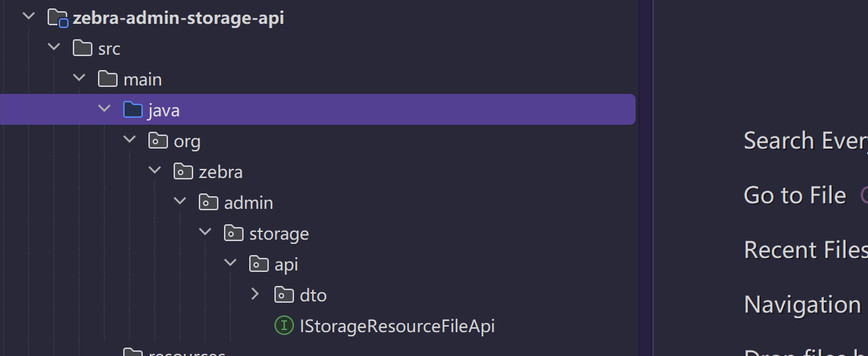Click the blue java source folder icon
868x356 pixels.
(133, 110)
